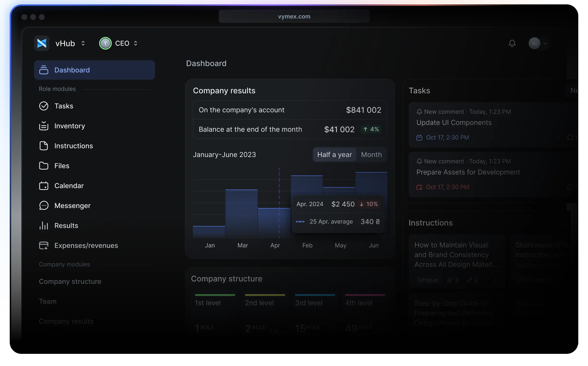Switch chart to Month view

(x=371, y=155)
